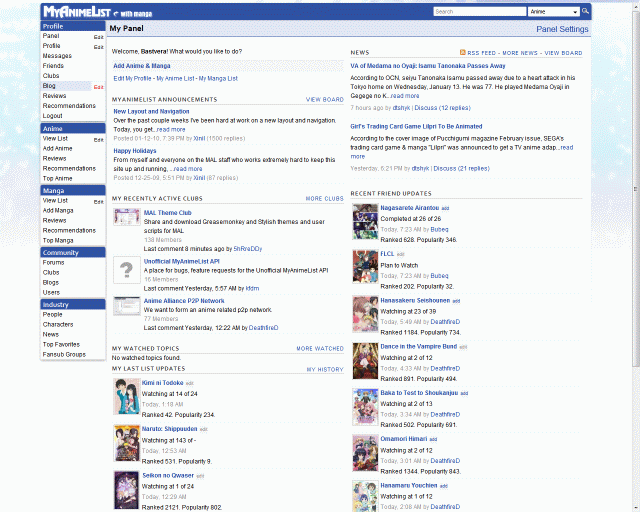Click View Board beside Announcements

324,99
